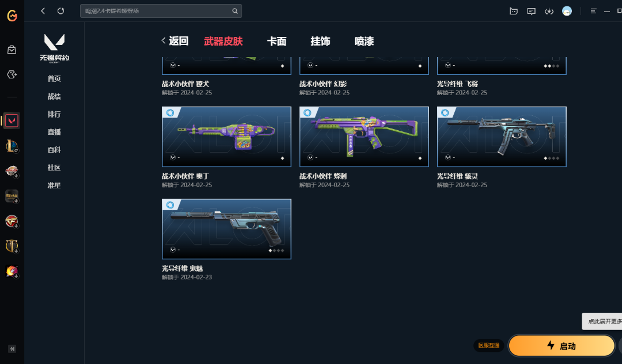Click the search input field

pos(157,11)
